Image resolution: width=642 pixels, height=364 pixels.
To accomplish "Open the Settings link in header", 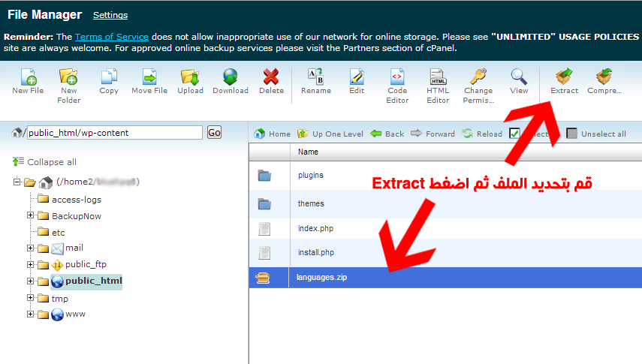I will [x=110, y=15].
